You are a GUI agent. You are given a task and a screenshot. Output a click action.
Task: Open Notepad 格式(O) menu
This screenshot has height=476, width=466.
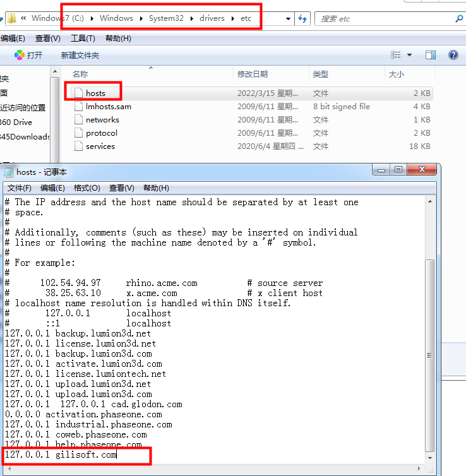pos(87,188)
